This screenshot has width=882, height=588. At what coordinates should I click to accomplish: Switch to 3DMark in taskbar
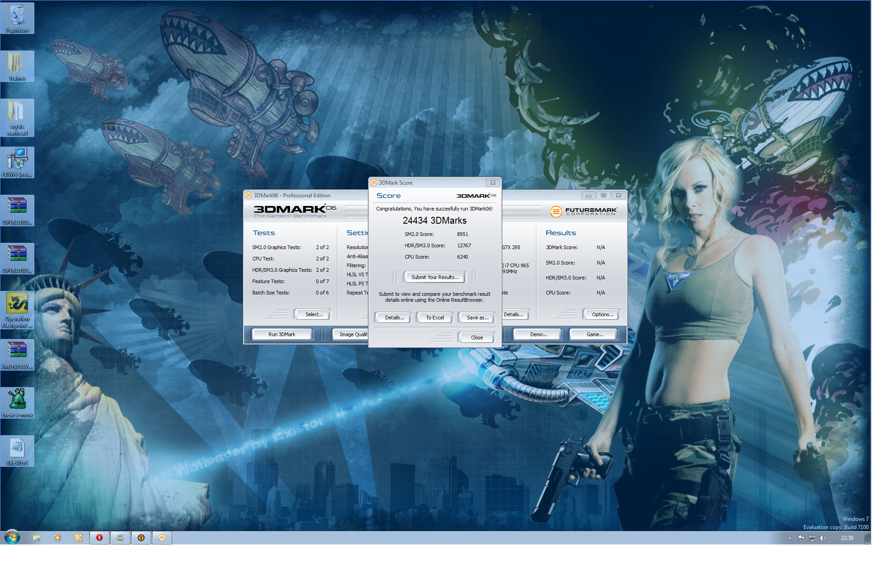coord(162,538)
